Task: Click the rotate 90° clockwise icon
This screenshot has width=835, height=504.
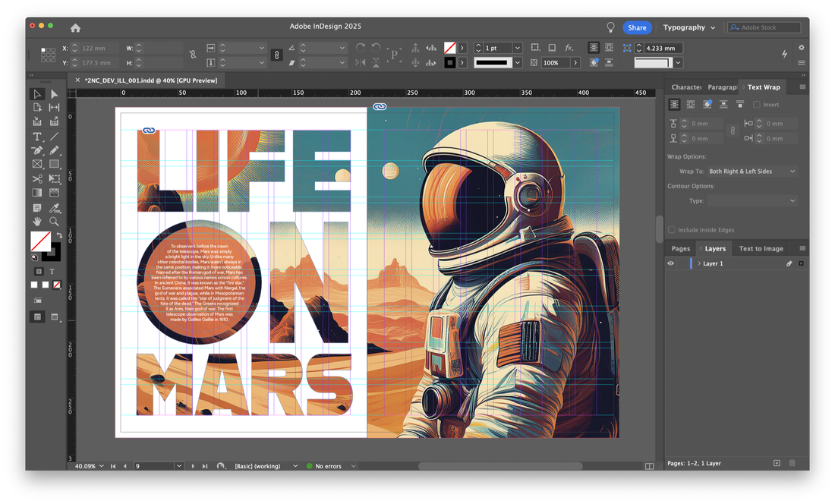Action: pyautogui.click(x=361, y=48)
